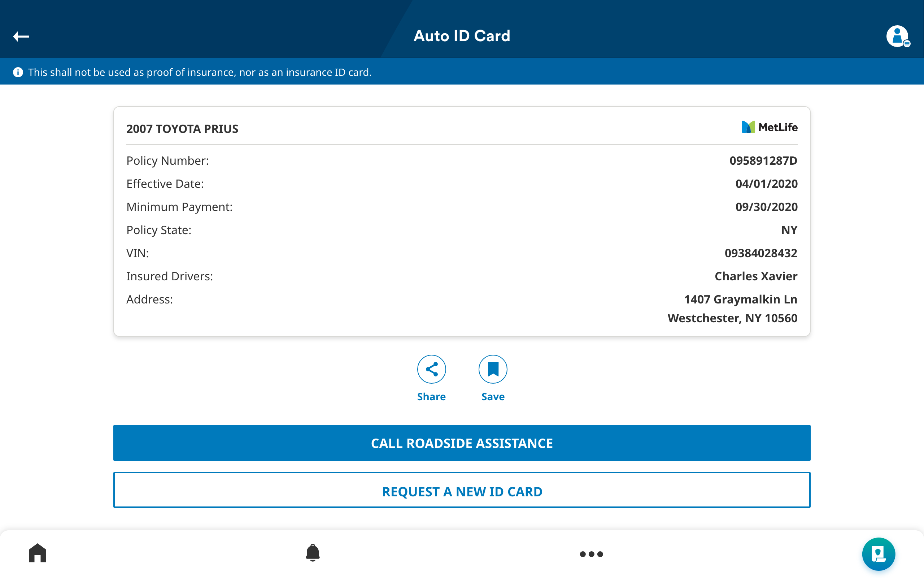Click the VIN label

138,253
